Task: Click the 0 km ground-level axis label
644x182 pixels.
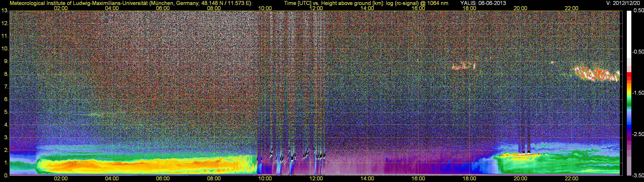Action: point(6,176)
